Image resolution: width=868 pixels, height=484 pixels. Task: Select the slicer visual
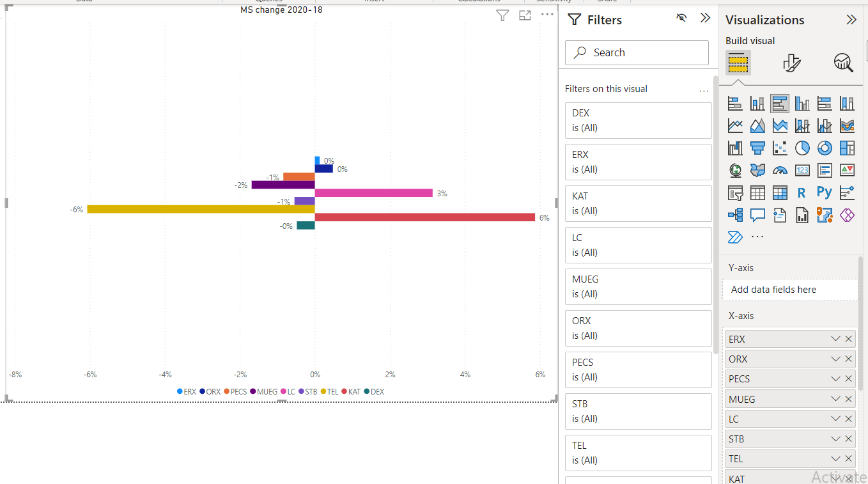(735, 192)
